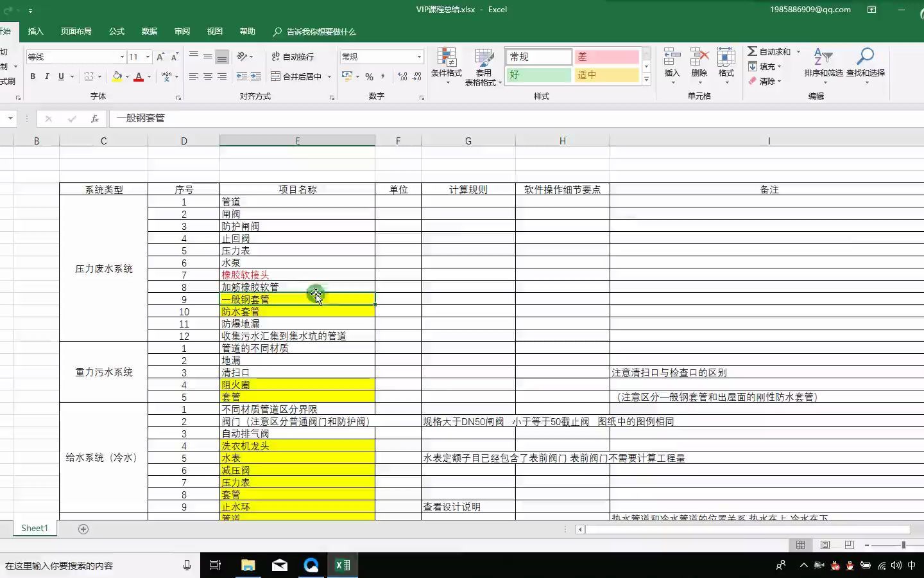Apply percent style format
The image size is (924, 578).
(x=369, y=76)
